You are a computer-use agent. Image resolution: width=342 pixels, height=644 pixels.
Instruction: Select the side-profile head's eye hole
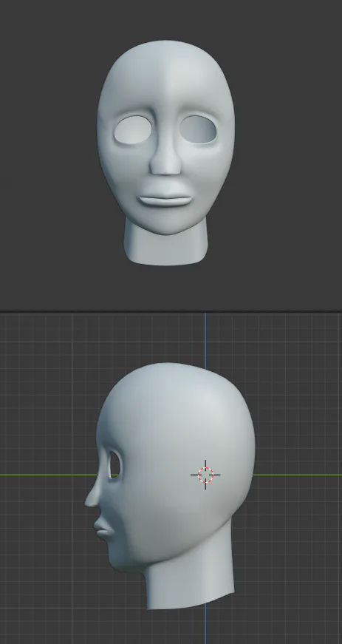click(114, 464)
